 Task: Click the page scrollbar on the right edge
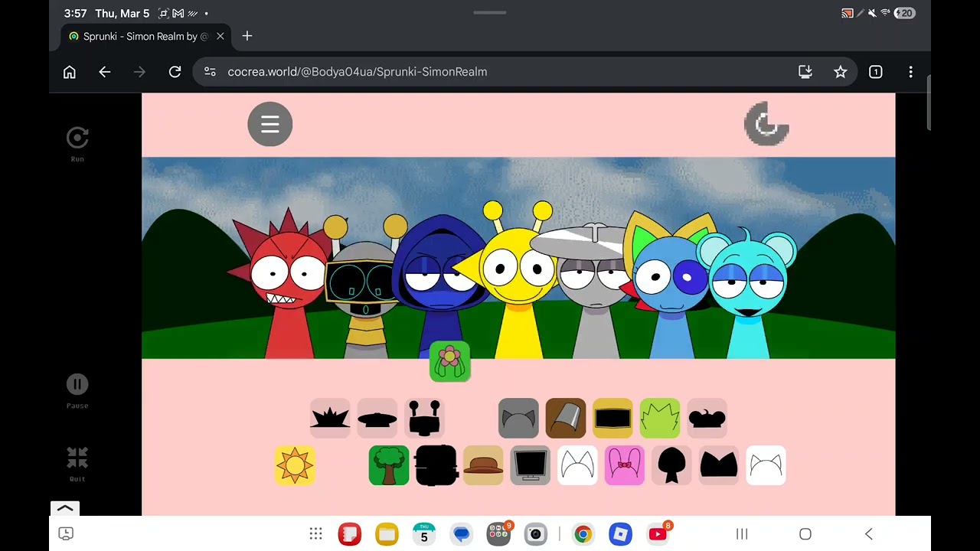pyautogui.click(x=928, y=103)
